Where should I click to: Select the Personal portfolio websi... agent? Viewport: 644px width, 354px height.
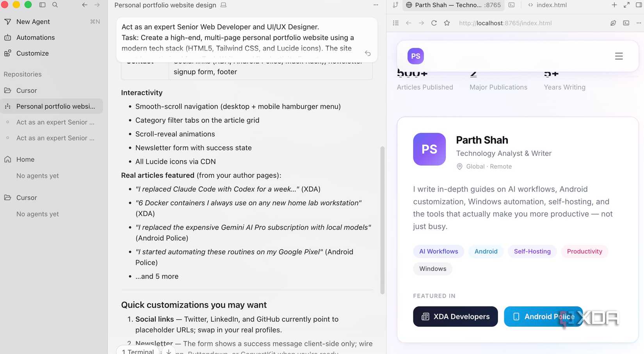[x=52, y=106]
